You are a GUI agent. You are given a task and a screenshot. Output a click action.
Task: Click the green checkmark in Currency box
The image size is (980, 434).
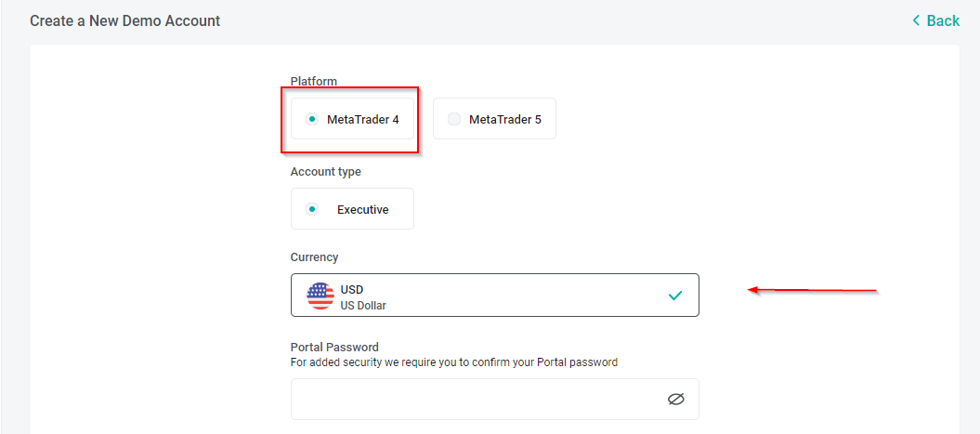tap(675, 296)
